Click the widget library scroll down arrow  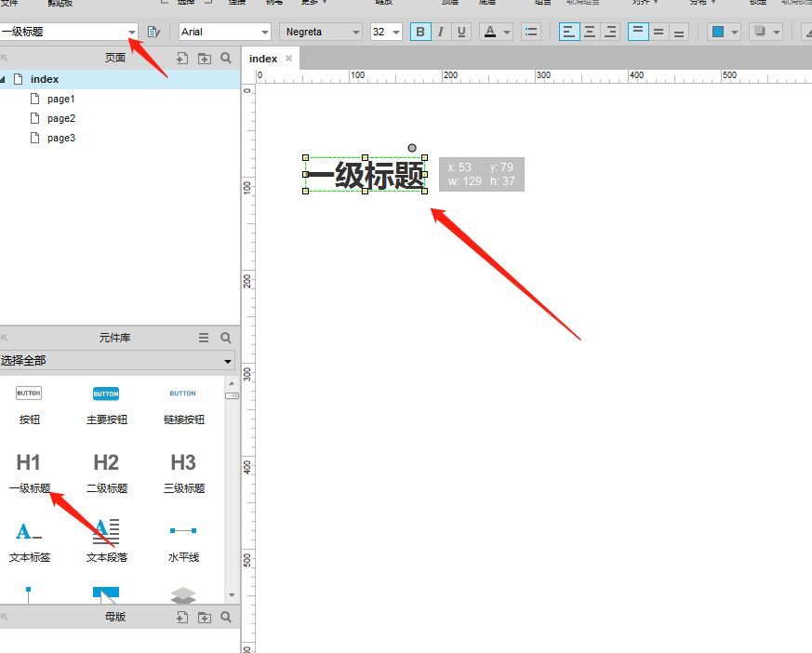[x=232, y=595]
